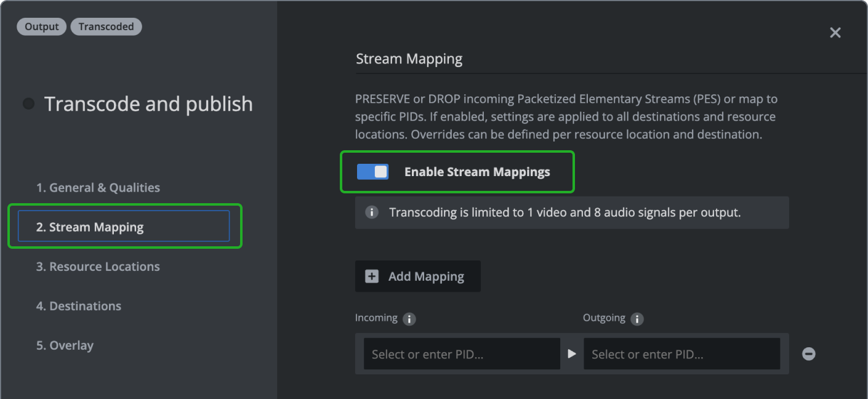The height and width of the screenshot is (399, 868).
Task: Close the Transcode and publish dialog
Action: point(835,33)
